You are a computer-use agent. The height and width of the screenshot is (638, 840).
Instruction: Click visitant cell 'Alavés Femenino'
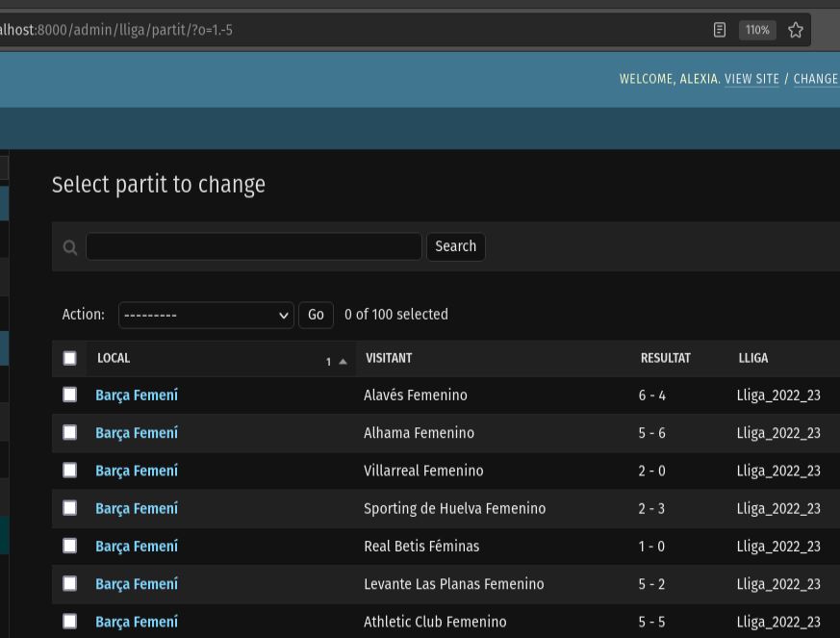[x=416, y=396]
